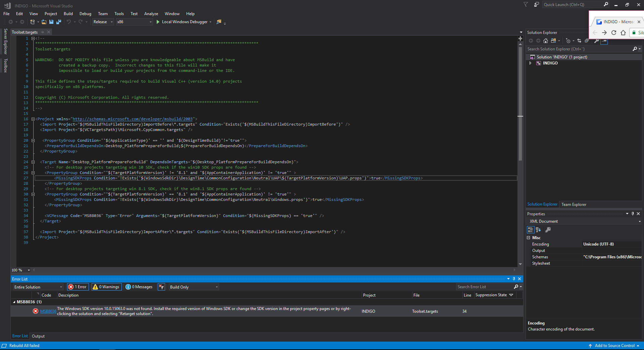Open the Entire Solution scope dropdown
Screen dimensions: 644x350
[38, 287]
